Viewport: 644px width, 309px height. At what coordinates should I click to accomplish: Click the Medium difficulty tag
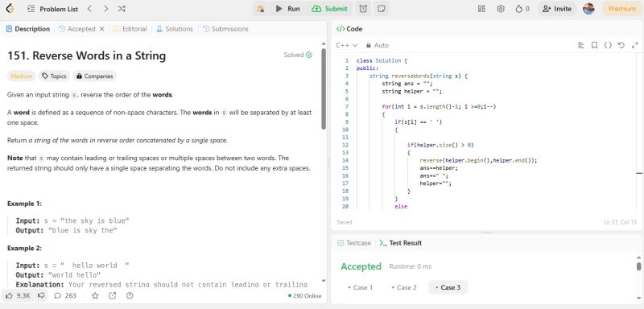pos(22,76)
